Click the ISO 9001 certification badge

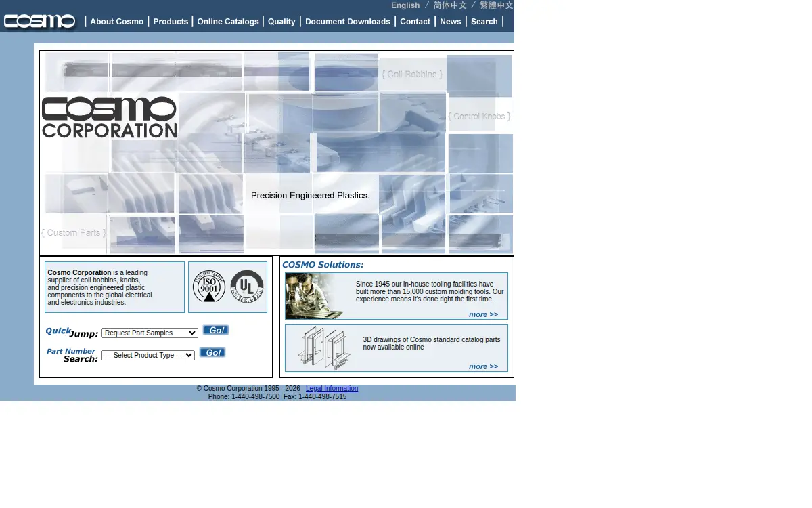(x=209, y=287)
